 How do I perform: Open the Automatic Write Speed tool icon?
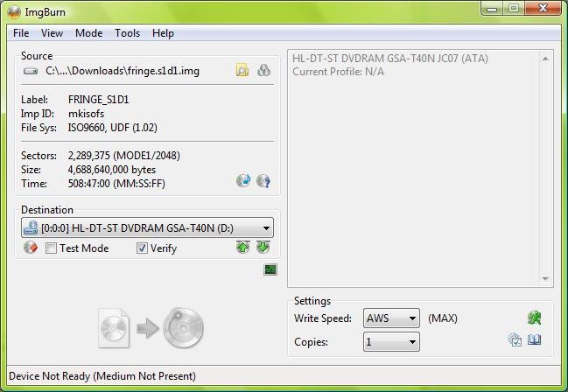click(534, 318)
